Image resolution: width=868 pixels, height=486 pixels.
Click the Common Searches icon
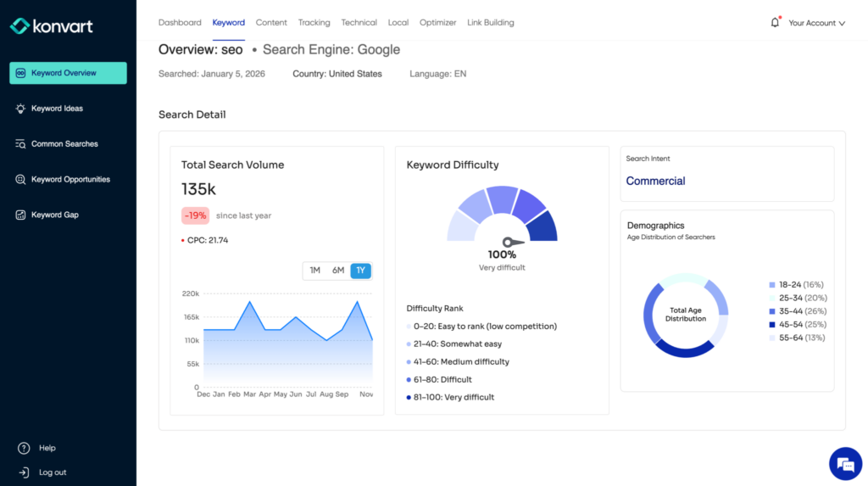pos(20,144)
